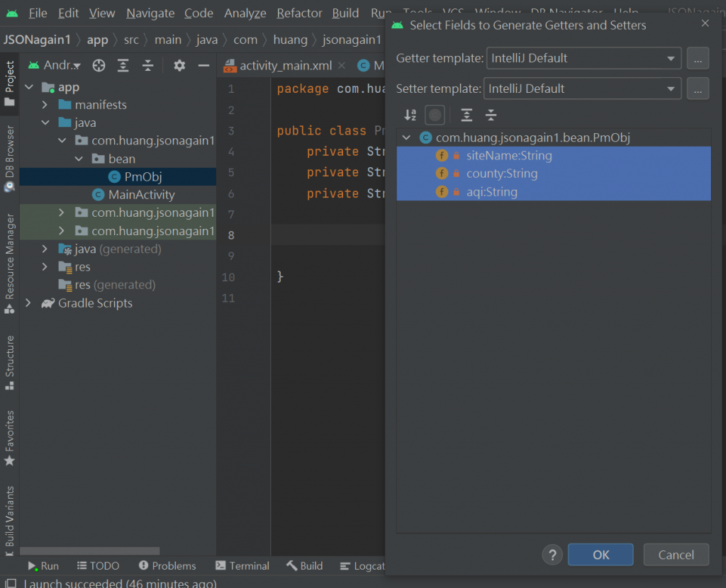
Task: Open the Build Variants tool window
Action: 9,521
